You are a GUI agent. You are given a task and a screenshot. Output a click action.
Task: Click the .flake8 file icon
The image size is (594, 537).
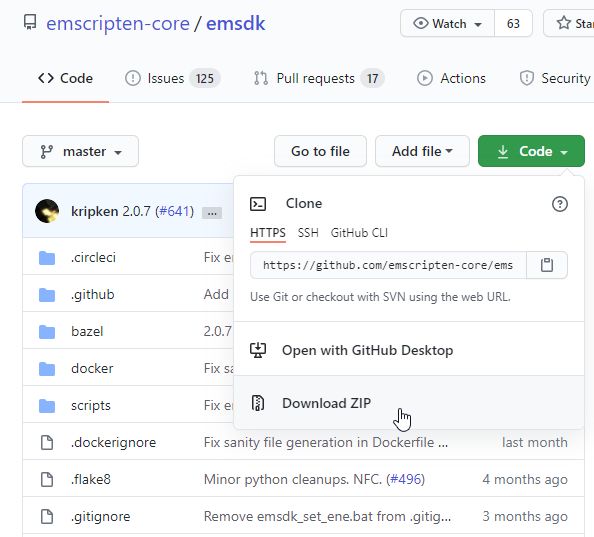pos(47,479)
